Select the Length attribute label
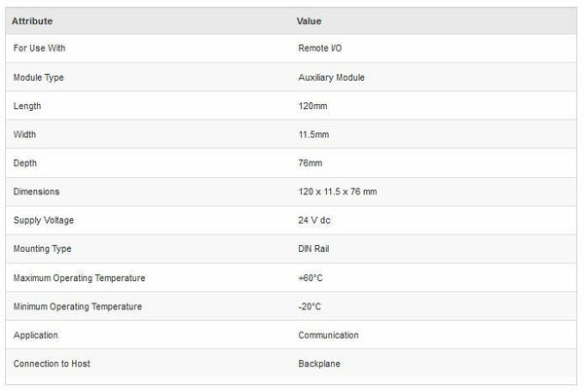The image size is (584, 392). pyautogui.click(x=27, y=105)
